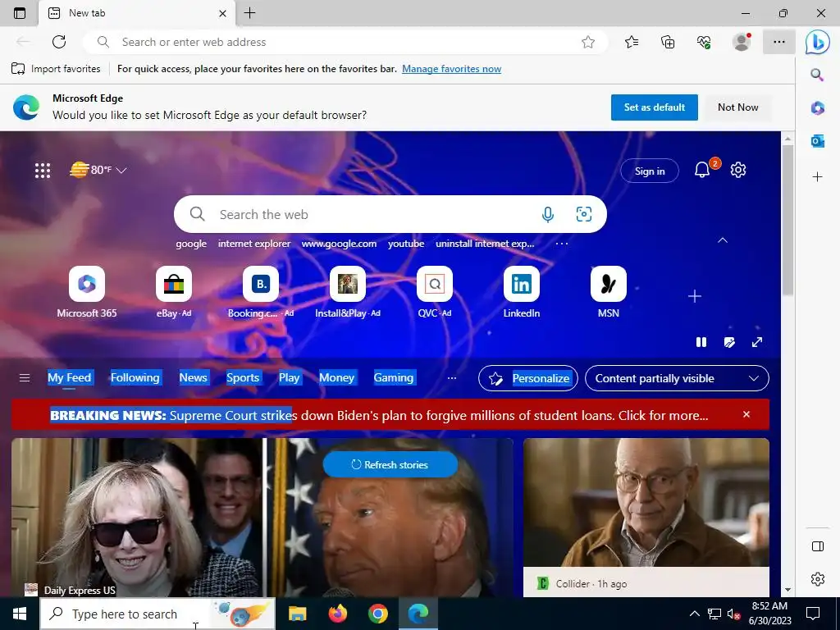The height and width of the screenshot is (630, 840).
Task: Open Microsoft 365 icon in sidebar
Action: point(818,107)
